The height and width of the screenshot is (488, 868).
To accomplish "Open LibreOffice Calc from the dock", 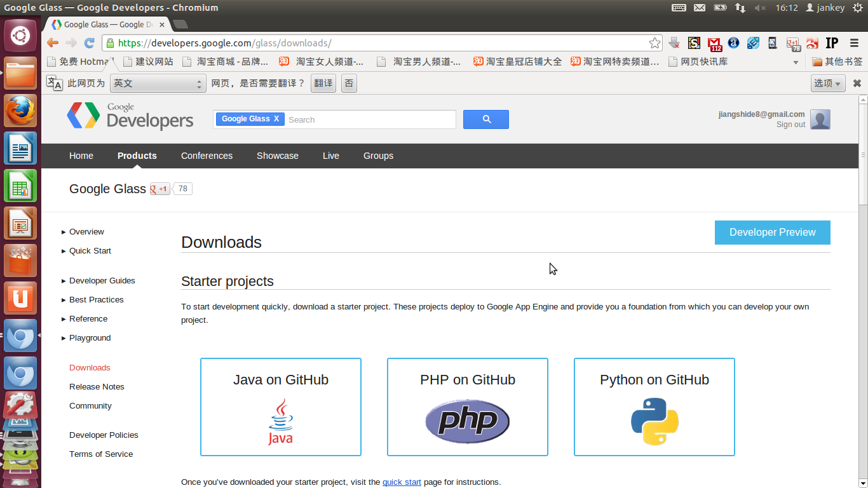I will pos(20,186).
